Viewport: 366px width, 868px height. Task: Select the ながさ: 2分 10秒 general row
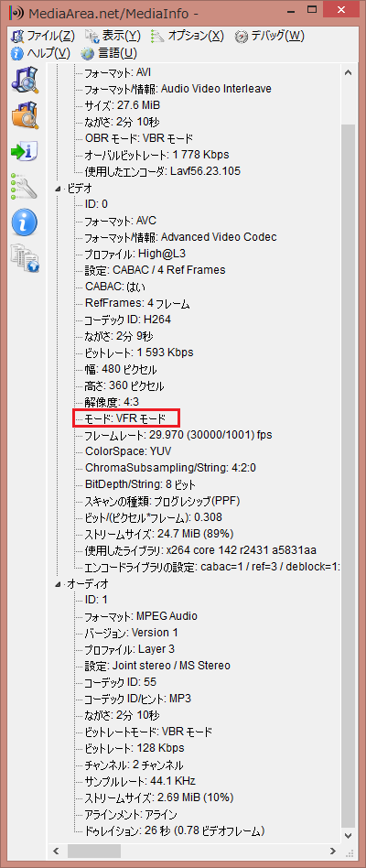122,122
